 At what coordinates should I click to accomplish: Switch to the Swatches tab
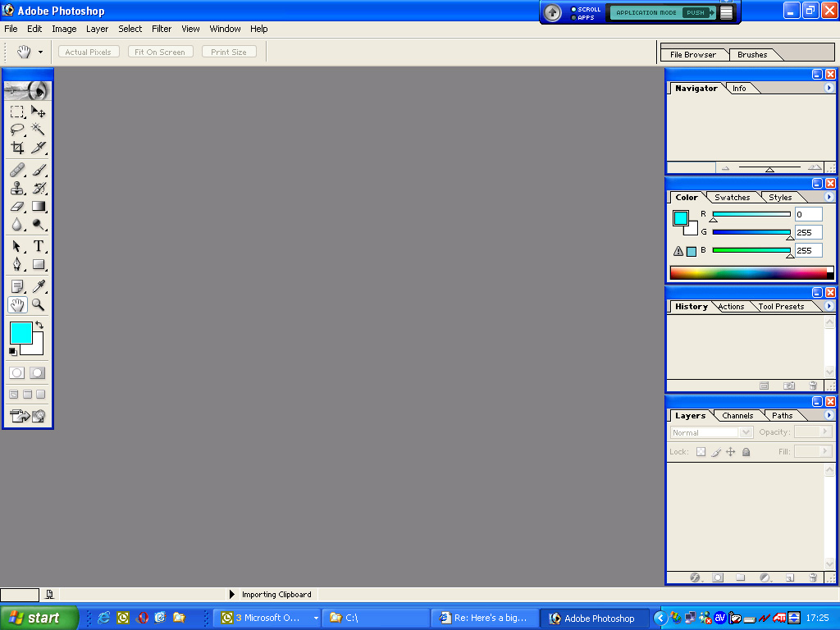click(732, 198)
